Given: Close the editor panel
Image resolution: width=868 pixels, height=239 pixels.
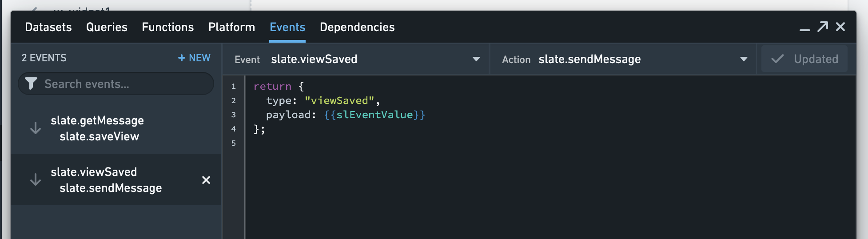Looking at the screenshot, I should point(840,27).
